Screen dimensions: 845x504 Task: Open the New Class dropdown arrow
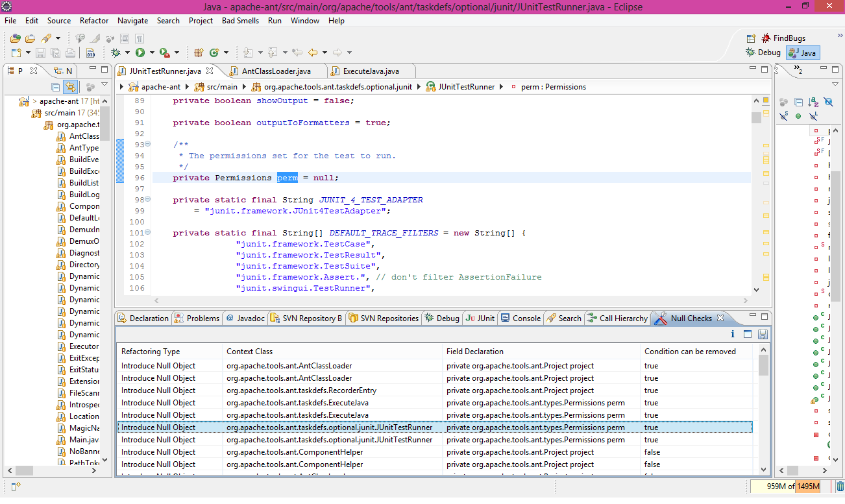(226, 53)
